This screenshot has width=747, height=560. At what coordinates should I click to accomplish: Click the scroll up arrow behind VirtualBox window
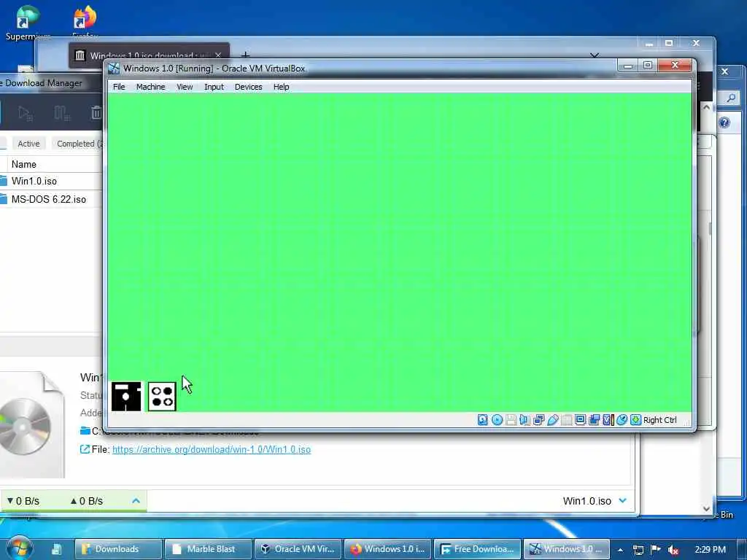tap(706, 108)
